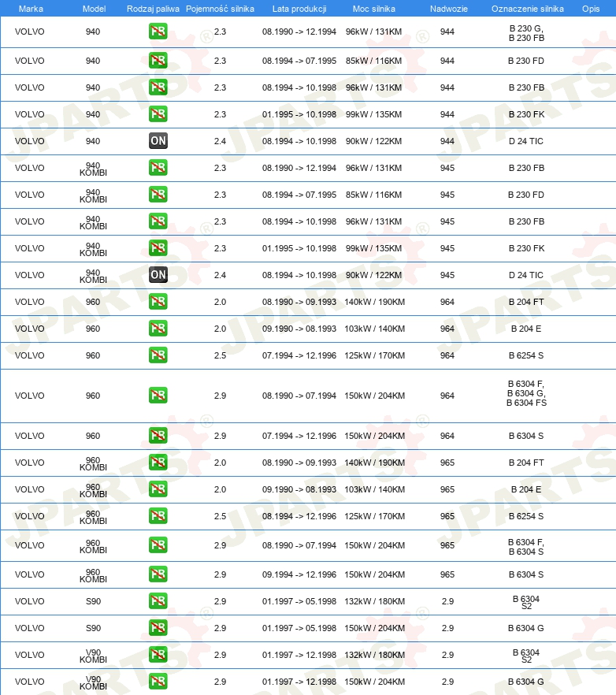Click the petrol icon in the 944 body B 230 FD row
The height and width of the screenshot is (695, 616).
click(x=158, y=61)
